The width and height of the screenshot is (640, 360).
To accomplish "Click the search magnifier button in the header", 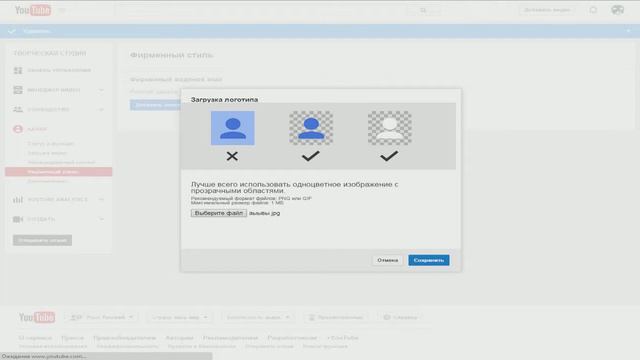I will pos(423,10).
